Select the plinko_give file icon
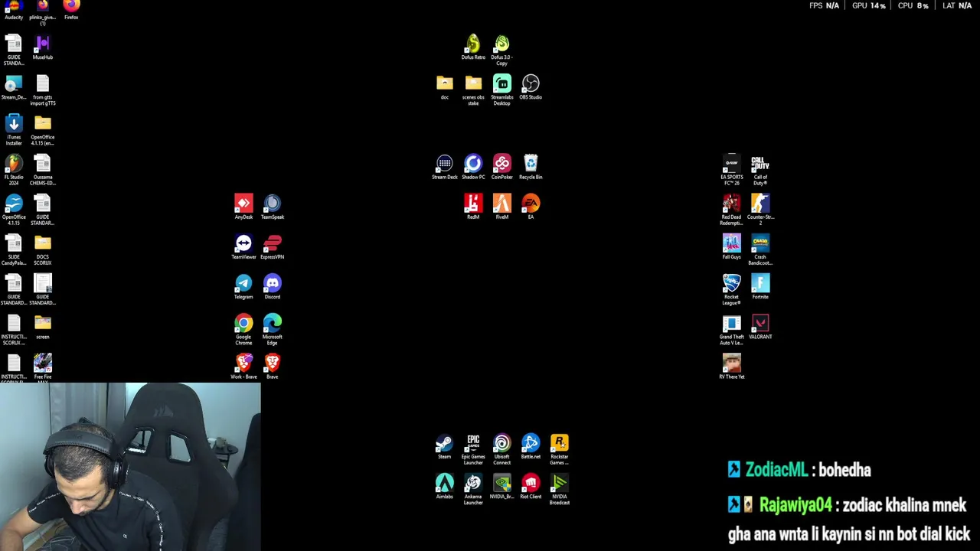The height and width of the screenshot is (551, 980). (x=43, y=11)
